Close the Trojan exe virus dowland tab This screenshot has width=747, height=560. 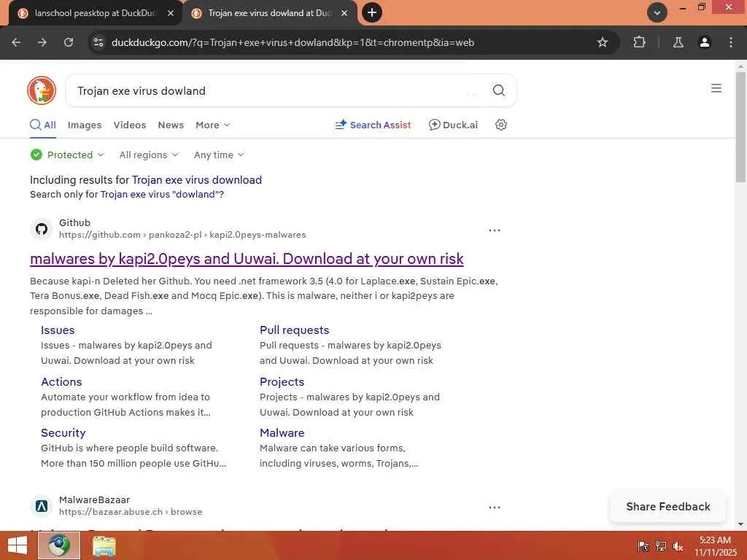344,13
